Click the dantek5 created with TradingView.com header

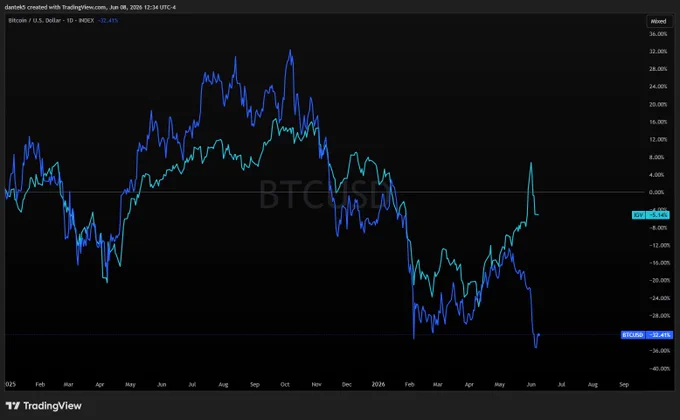(x=90, y=7)
